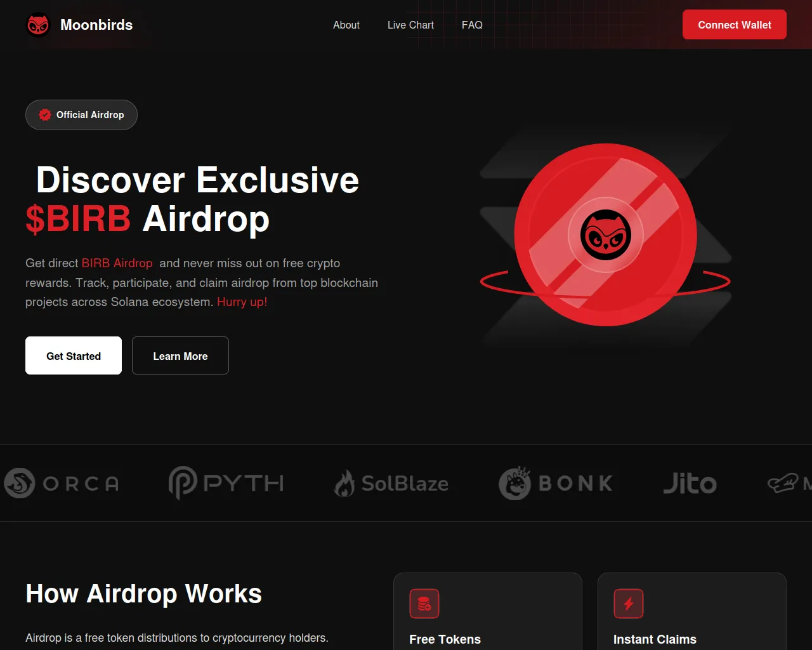Viewport: 812px width, 650px height.
Task: Click the verified checkmark icon in badge
Action: 45,115
